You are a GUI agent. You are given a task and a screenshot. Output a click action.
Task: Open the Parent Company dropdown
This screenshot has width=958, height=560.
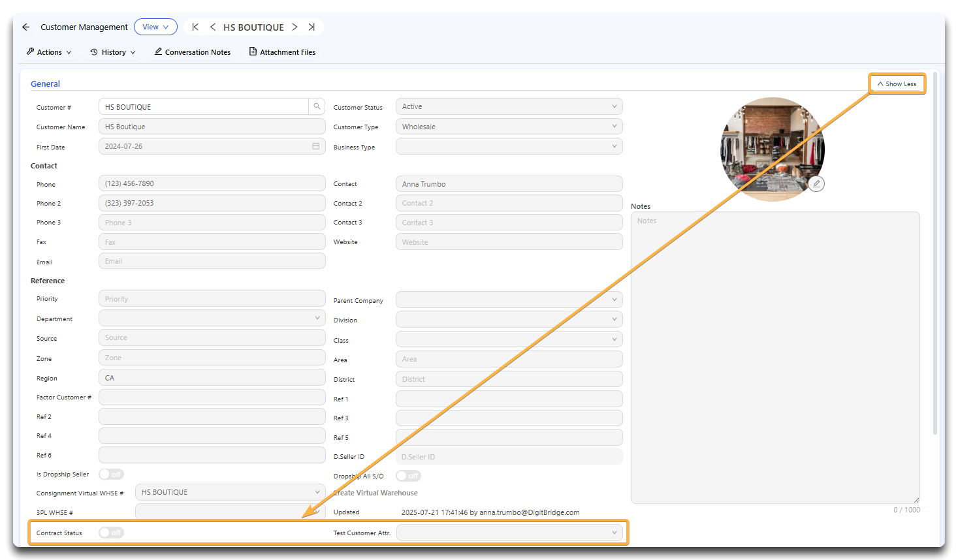pyautogui.click(x=509, y=300)
